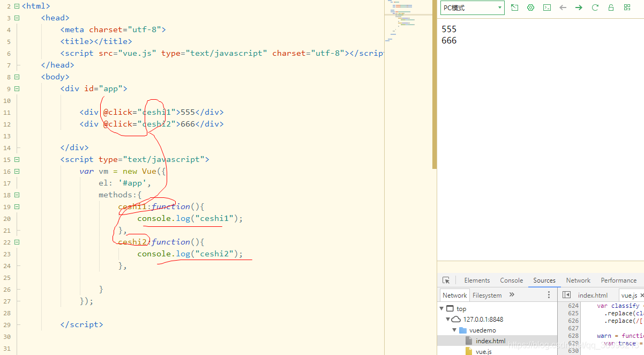
Task: Click the editor vertical scrollbar thumb
Action: (x=435, y=84)
